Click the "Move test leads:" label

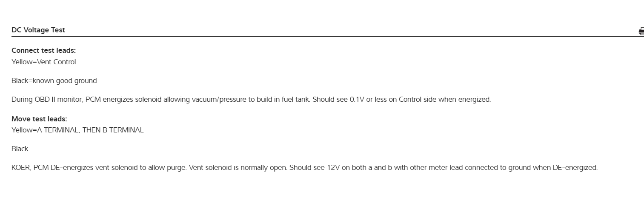coord(39,119)
